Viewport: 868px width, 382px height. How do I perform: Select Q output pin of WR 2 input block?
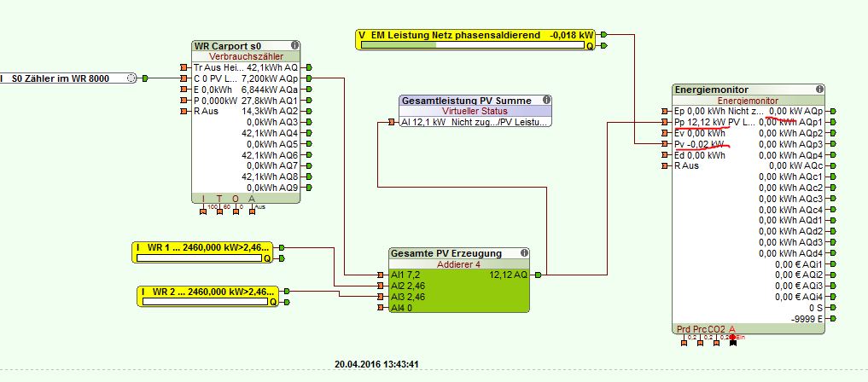(x=287, y=302)
